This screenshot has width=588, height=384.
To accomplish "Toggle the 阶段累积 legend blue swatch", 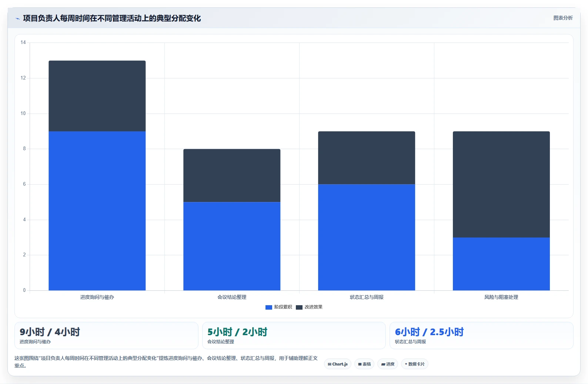I will click(x=269, y=307).
